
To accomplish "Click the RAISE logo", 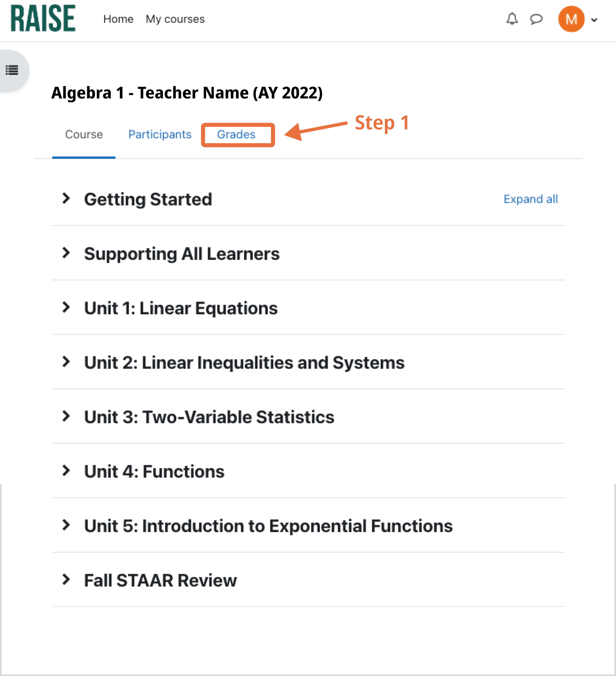I will pyautogui.click(x=43, y=19).
